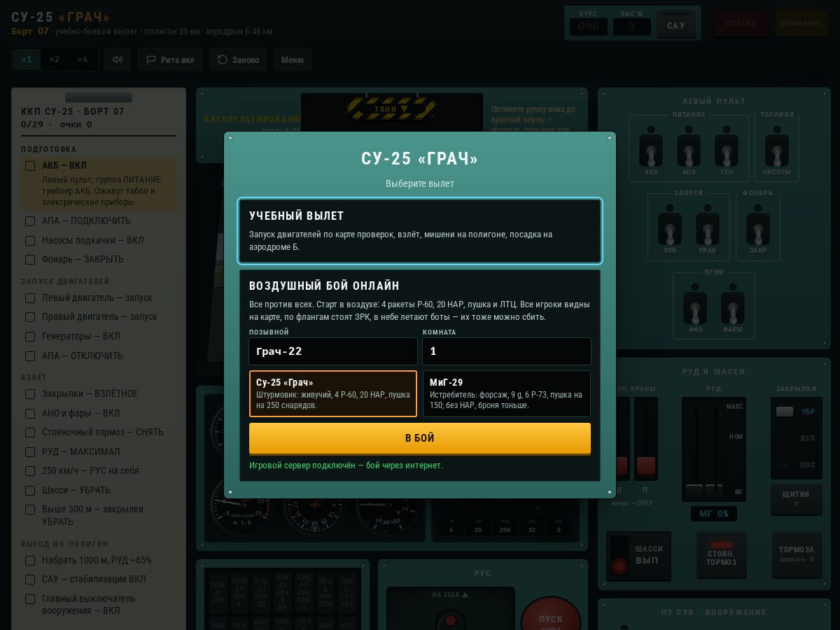Viewport: 840px width, 630px height.
Task: Check the АПА — ПОДКЛЮЧИТЬ checkbox
Action: point(30,221)
